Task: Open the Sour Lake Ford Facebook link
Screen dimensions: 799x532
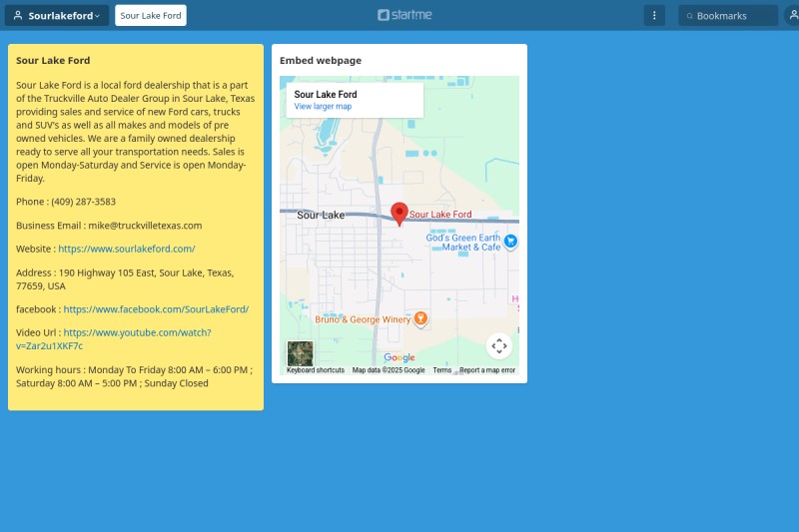Action: pos(156,309)
